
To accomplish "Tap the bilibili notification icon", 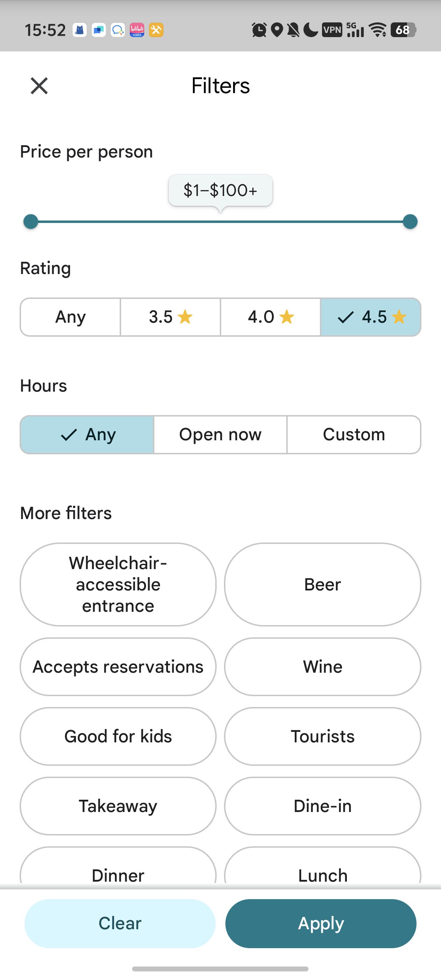I will (137, 30).
